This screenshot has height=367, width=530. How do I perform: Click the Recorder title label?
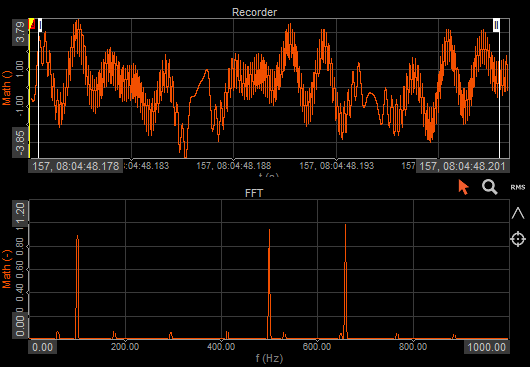point(254,12)
